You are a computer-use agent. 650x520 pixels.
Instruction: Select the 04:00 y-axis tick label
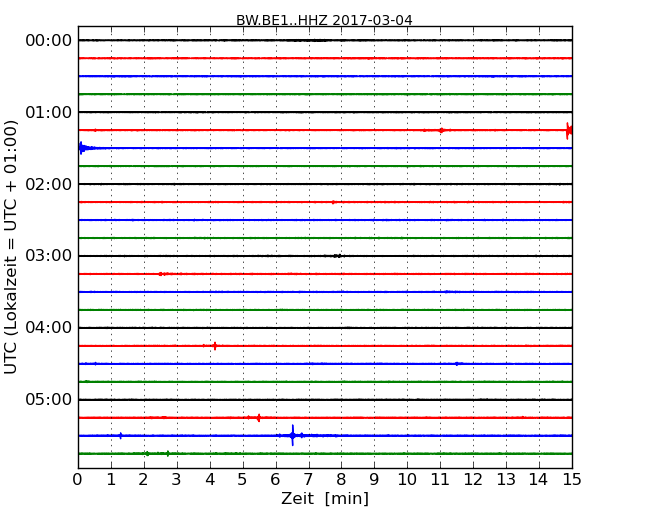click(x=49, y=328)
